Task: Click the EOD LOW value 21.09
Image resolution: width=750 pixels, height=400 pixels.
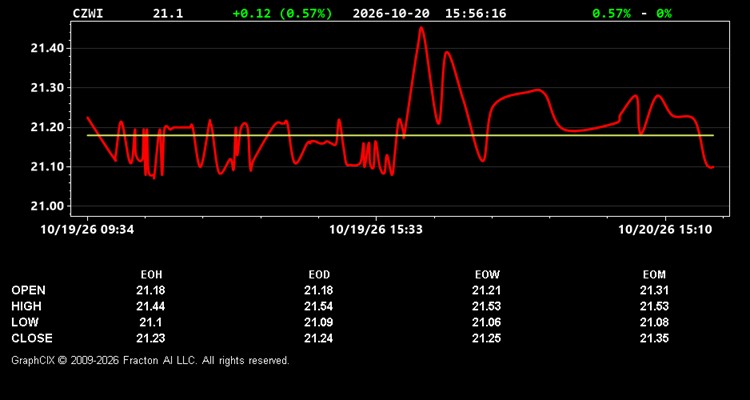Action: pyautogui.click(x=319, y=322)
